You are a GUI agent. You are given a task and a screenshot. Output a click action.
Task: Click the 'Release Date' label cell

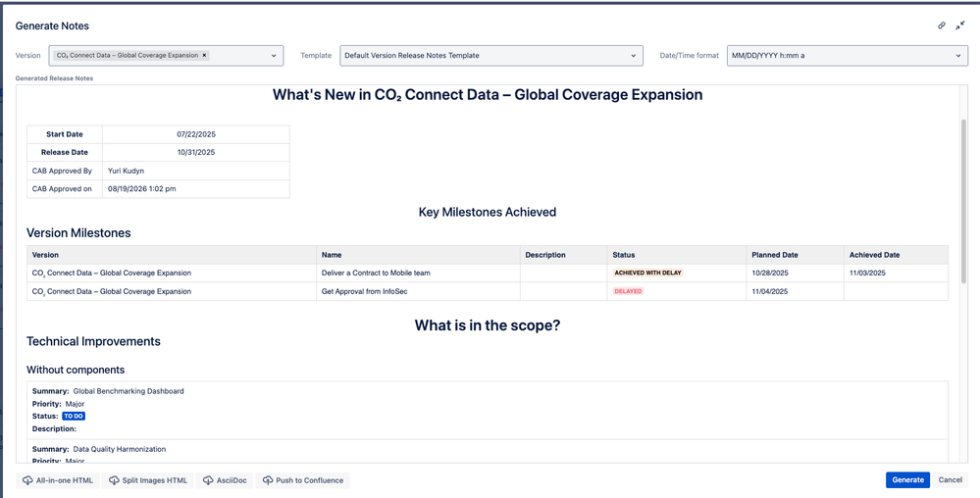click(65, 153)
